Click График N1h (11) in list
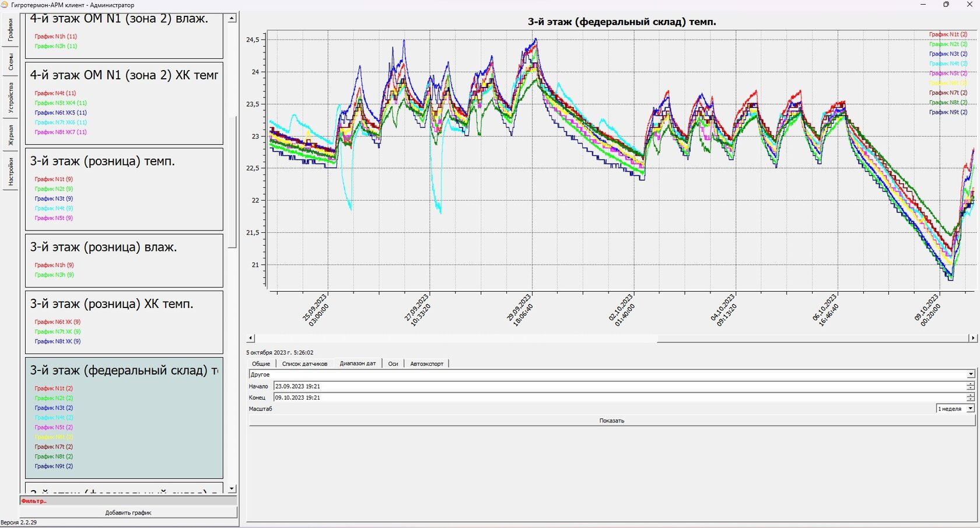Image resolution: width=980 pixels, height=528 pixels. pyautogui.click(x=55, y=36)
